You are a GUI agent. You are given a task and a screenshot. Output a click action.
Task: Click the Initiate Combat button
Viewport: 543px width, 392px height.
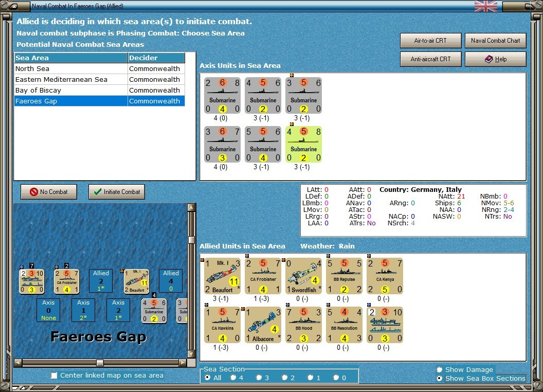pyautogui.click(x=117, y=192)
